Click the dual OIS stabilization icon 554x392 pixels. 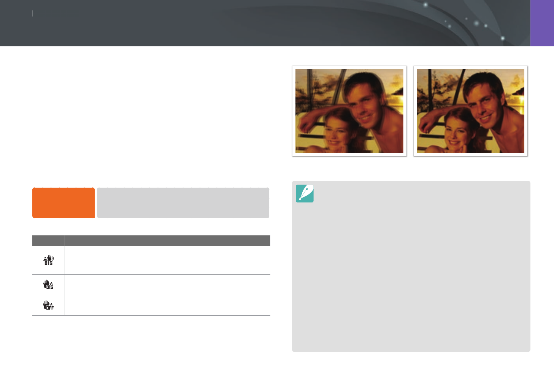click(x=48, y=260)
